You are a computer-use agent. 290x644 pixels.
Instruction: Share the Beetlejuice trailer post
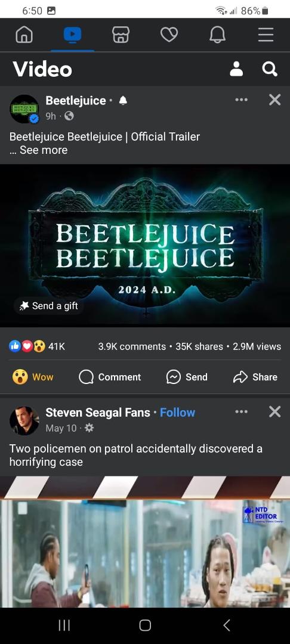tap(255, 377)
